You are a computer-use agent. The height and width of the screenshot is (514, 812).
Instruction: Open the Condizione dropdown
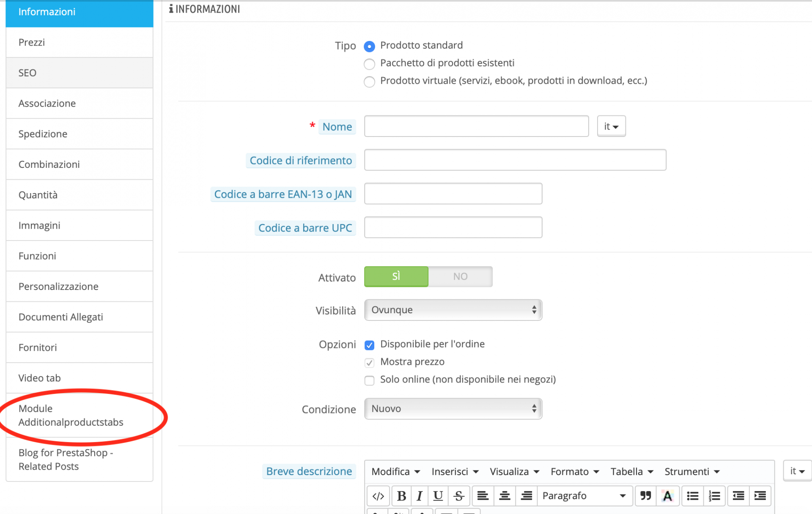453,409
